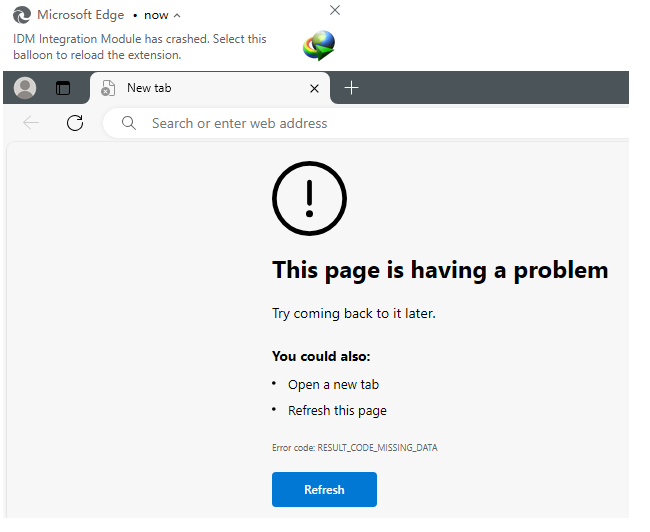The image size is (650, 532).
Task: Click the crashed page icon on the tab
Action: pos(108,88)
